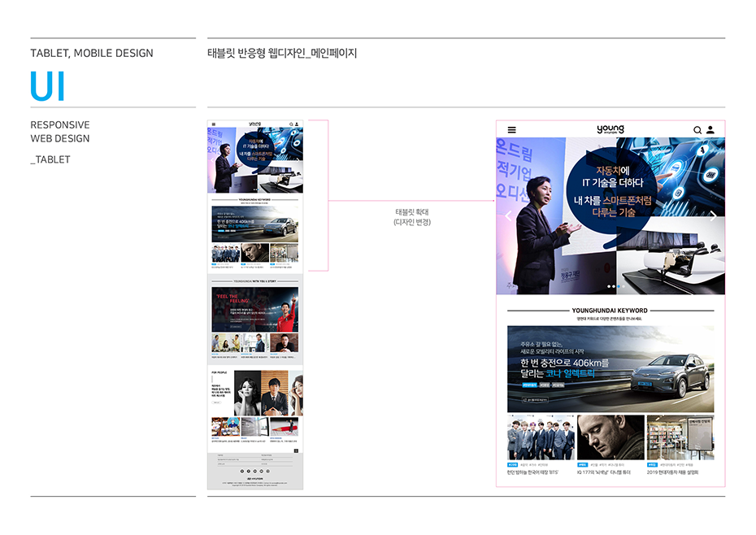Click search icon in small tablet preview
Image resolution: width=756 pixels, height=535 pixels.
click(x=291, y=124)
